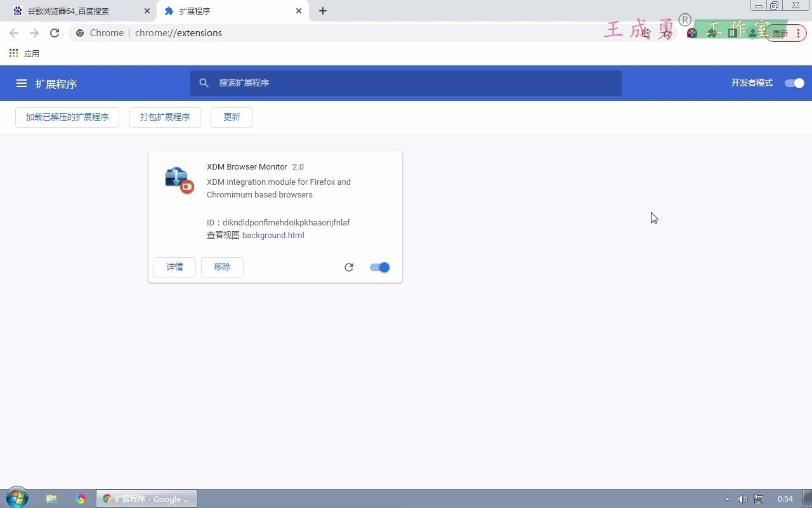Open the Chrome profile avatar
812x508 pixels.
click(x=754, y=33)
